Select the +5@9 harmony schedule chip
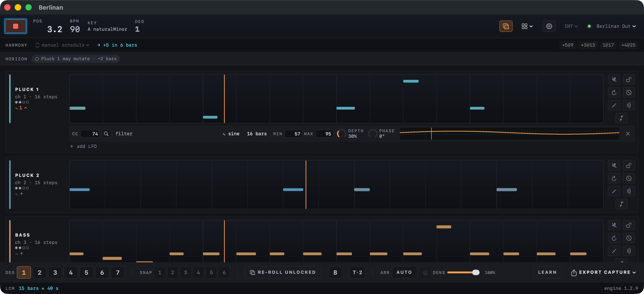Viewport: 644px width, 294px height. pos(567,45)
